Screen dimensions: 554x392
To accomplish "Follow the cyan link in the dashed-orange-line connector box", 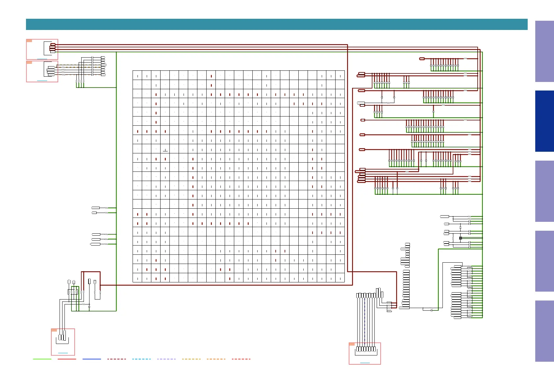I will point(42,80).
